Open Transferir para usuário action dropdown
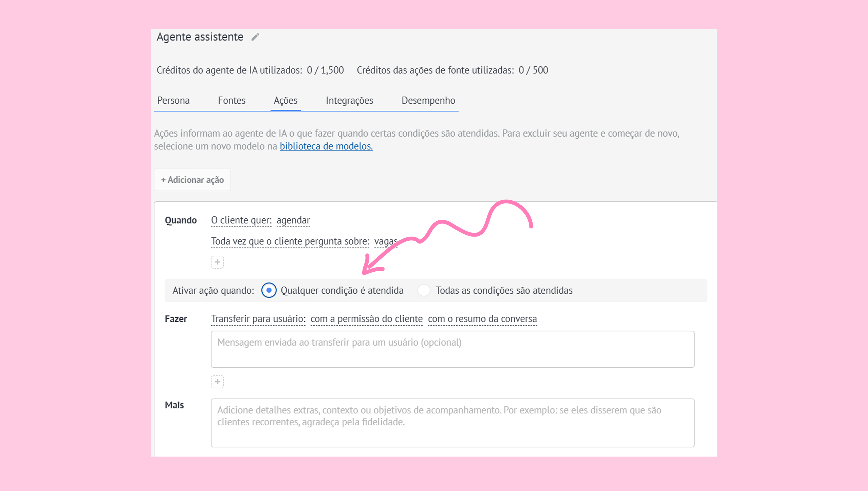Viewport: 868px width, 491px height. (x=258, y=319)
